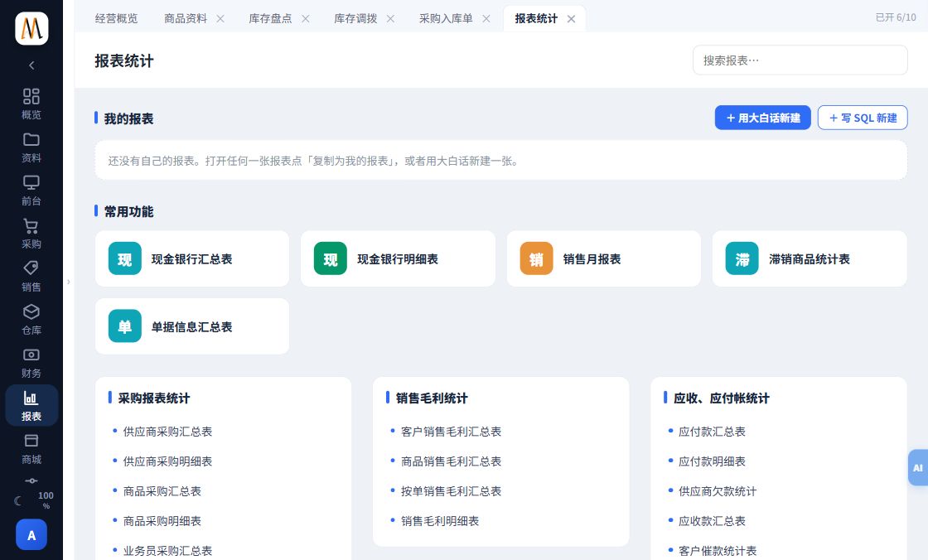Image resolution: width=928 pixels, height=560 pixels.
Task: Close the 商品资料 tab
Action: tap(220, 19)
